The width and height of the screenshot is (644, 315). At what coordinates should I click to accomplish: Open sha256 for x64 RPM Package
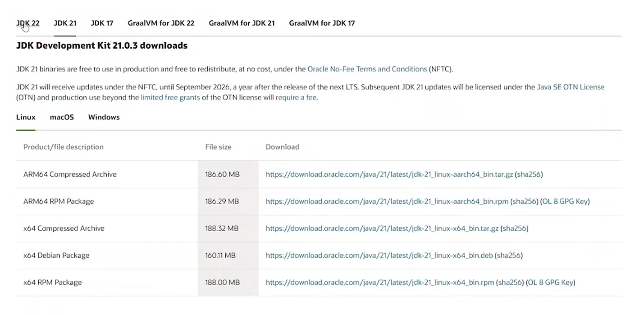pos(510,283)
